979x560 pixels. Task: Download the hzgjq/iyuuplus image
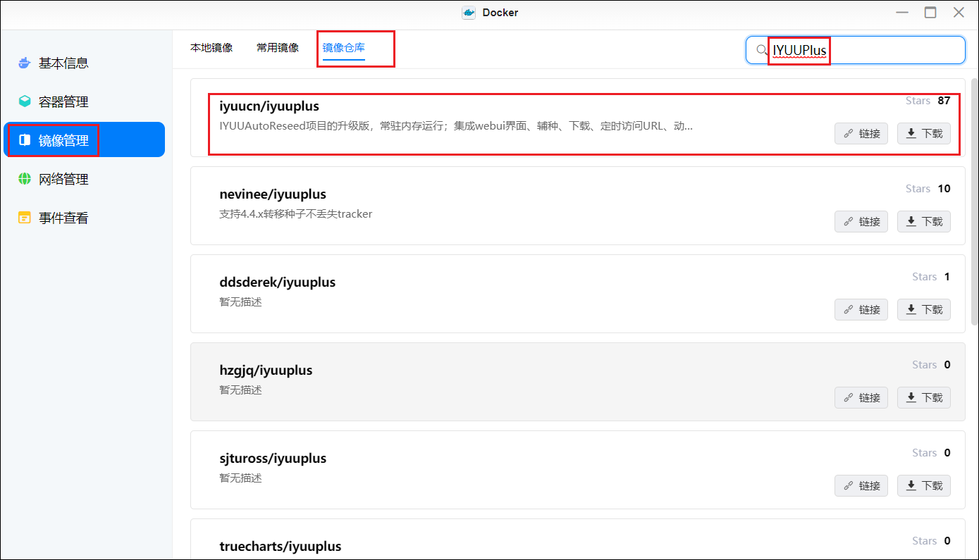tap(923, 397)
